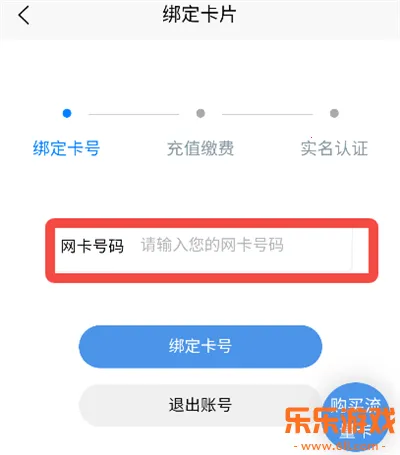Open the www watermark URL text
This screenshot has height=455, width=400.
coord(339,446)
